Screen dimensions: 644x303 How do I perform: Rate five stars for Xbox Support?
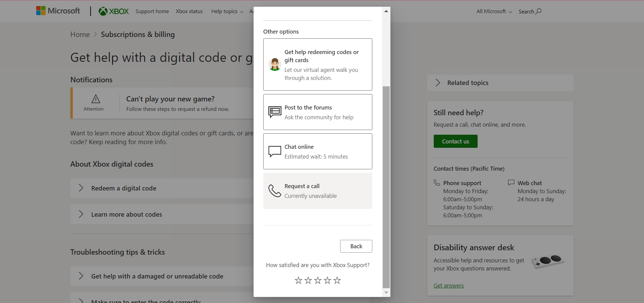[337, 280]
